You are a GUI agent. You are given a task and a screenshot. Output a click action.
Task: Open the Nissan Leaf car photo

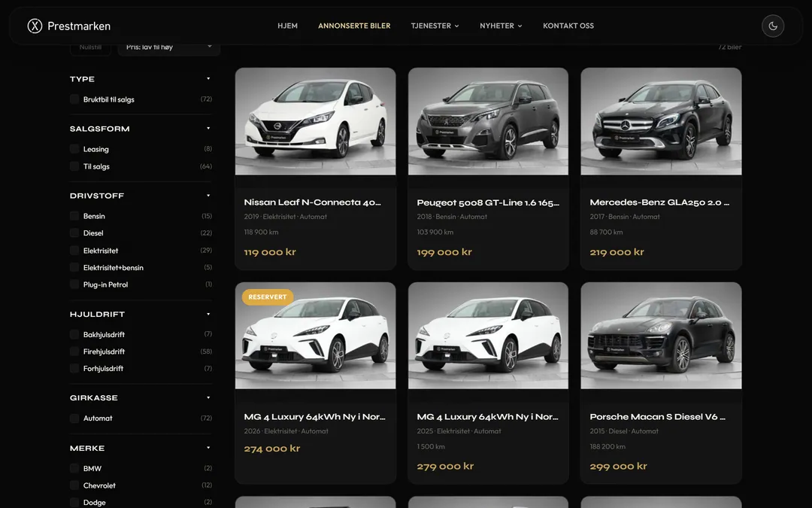click(x=315, y=121)
